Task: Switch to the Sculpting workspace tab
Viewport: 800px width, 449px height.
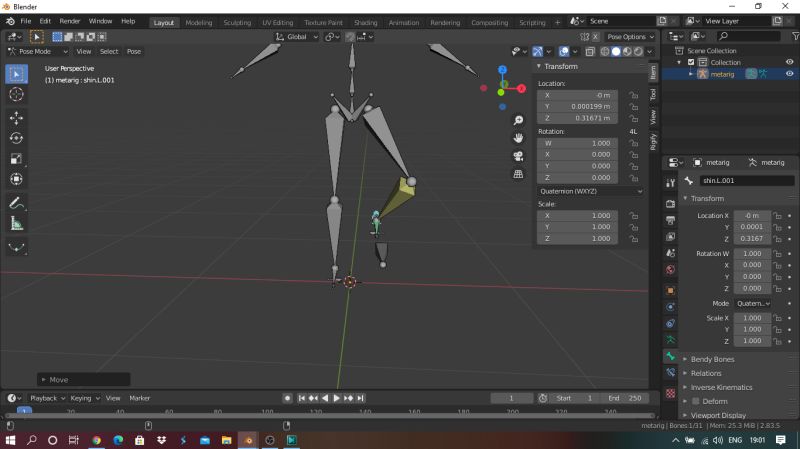Action: [x=237, y=22]
